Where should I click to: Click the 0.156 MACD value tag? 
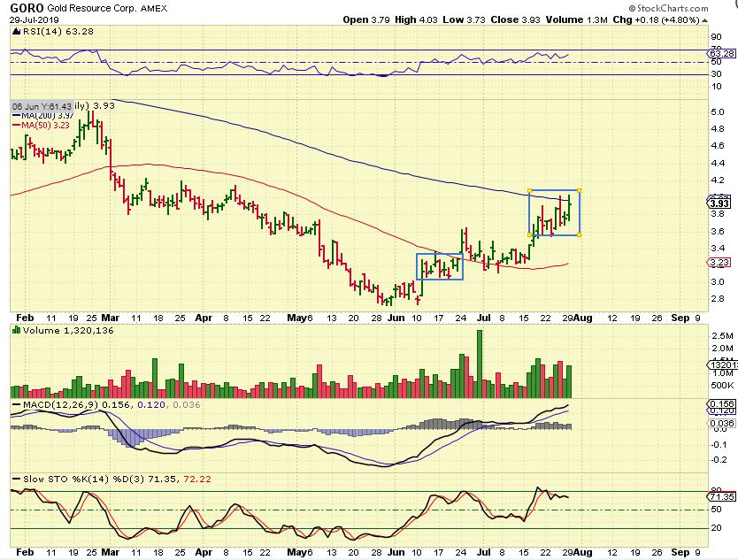pos(722,403)
